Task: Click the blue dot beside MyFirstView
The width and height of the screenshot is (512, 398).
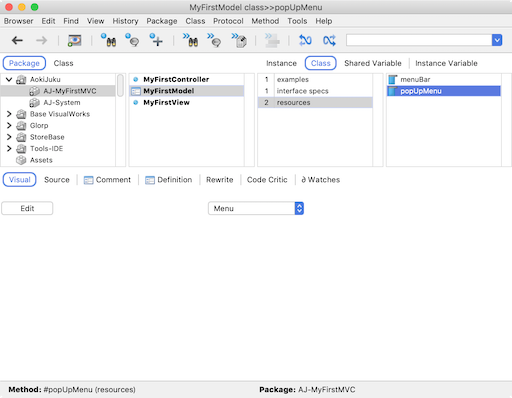Action: click(136, 102)
